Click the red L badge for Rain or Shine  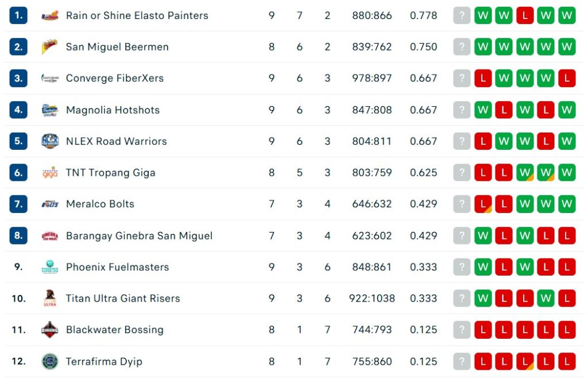coord(525,16)
